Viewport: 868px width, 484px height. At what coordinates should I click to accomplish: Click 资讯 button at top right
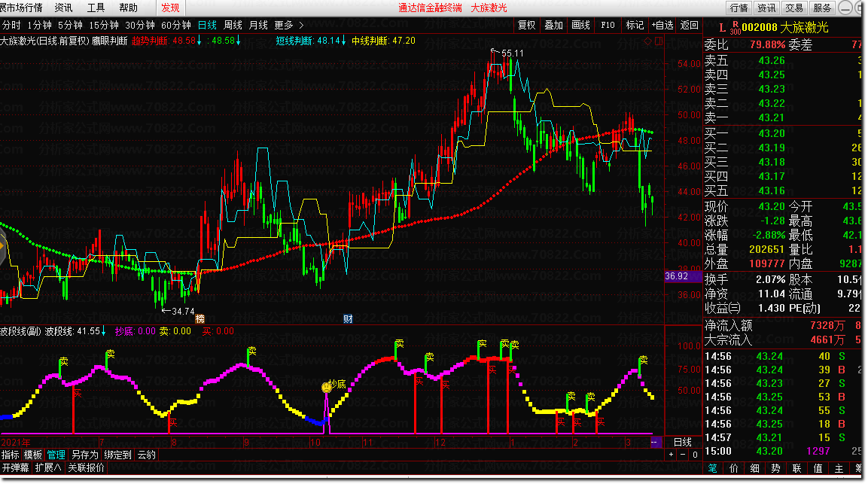tap(766, 8)
